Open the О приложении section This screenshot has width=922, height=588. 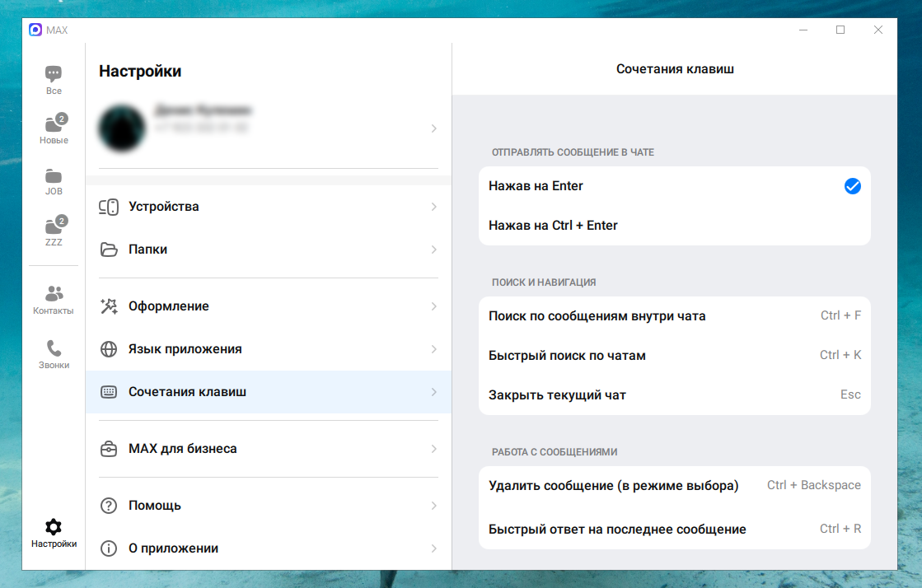click(x=173, y=548)
